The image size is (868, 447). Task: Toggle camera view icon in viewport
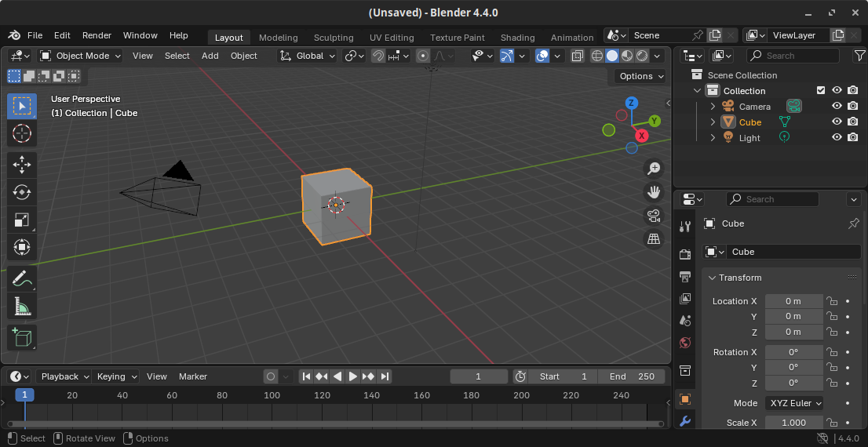point(654,216)
